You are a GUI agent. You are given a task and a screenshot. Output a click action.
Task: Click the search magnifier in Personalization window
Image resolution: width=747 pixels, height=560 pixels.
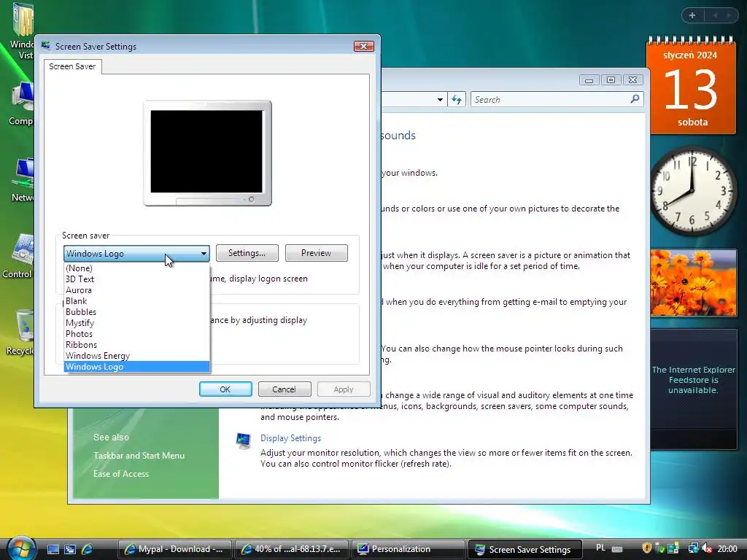click(635, 99)
